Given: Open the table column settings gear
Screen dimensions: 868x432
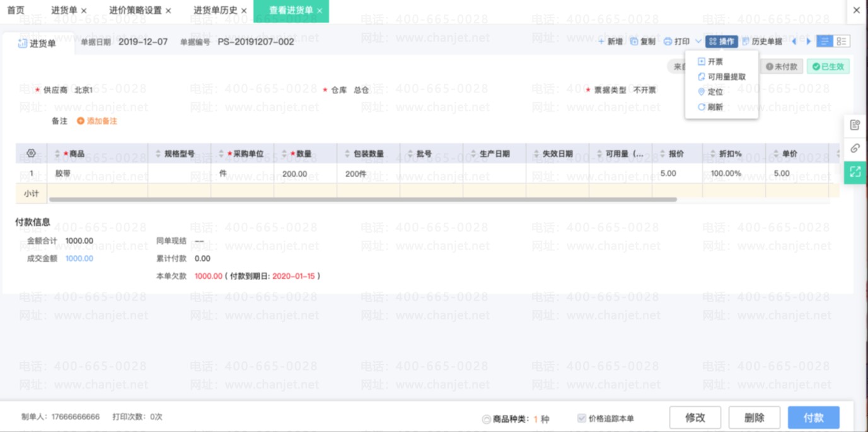Looking at the screenshot, I should [x=31, y=153].
